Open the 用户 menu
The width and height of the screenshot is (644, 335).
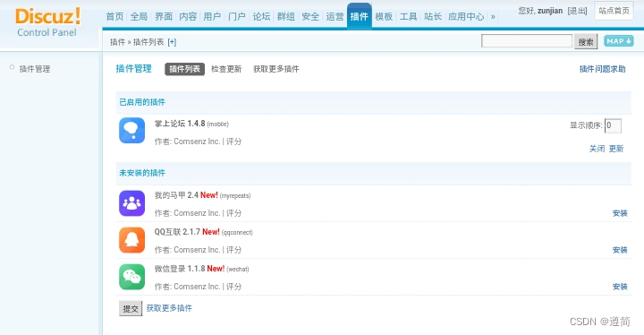point(212,16)
